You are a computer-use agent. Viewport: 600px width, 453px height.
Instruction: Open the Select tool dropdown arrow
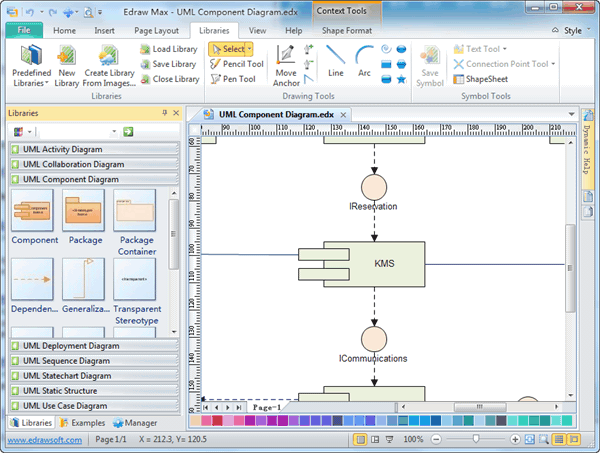[249, 49]
